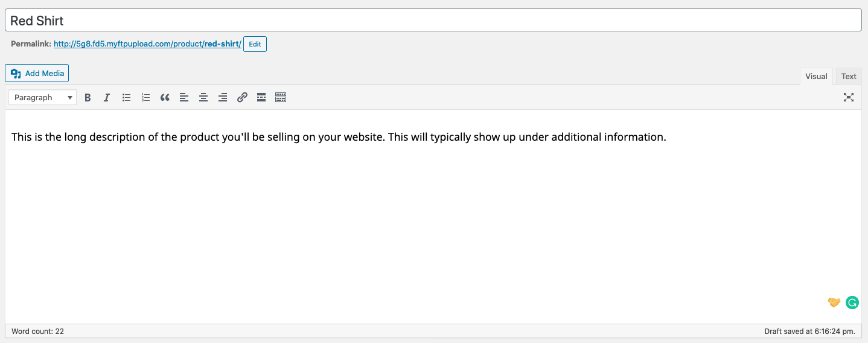Switch to the Text editor tab
868x343 pixels.
click(849, 76)
